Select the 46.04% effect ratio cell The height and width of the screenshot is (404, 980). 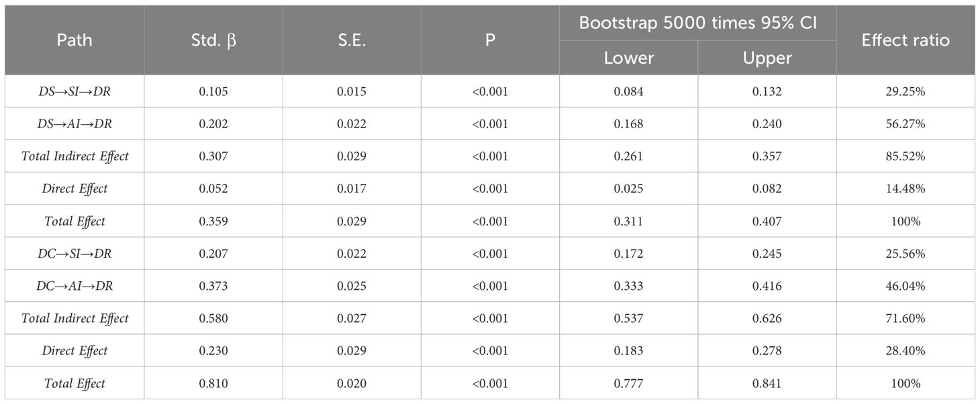tap(905, 286)
